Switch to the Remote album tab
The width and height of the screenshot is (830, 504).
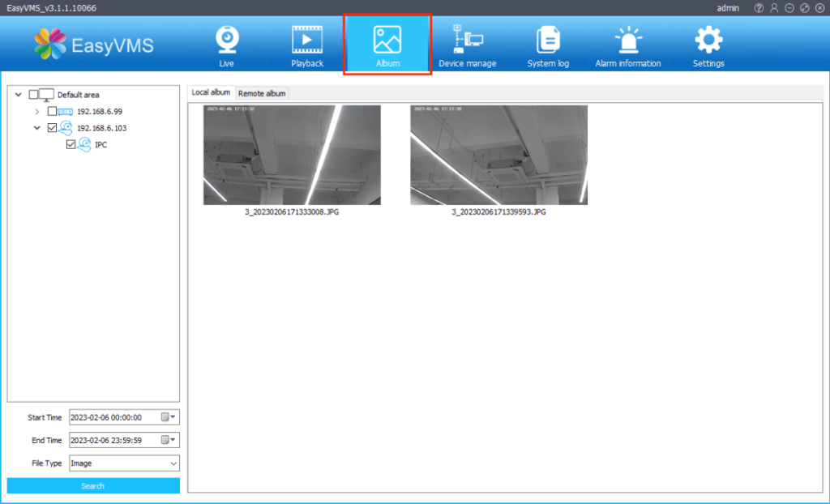click(x=262, y=93)
